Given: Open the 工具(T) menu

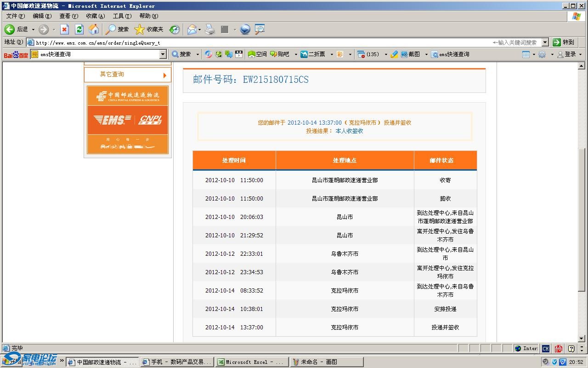Looking at the screenshot, I should point(122,16).
